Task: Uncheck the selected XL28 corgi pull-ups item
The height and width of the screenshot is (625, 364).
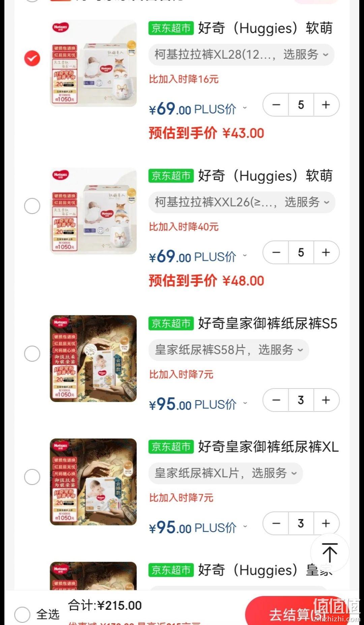Action: coord(32,58)
